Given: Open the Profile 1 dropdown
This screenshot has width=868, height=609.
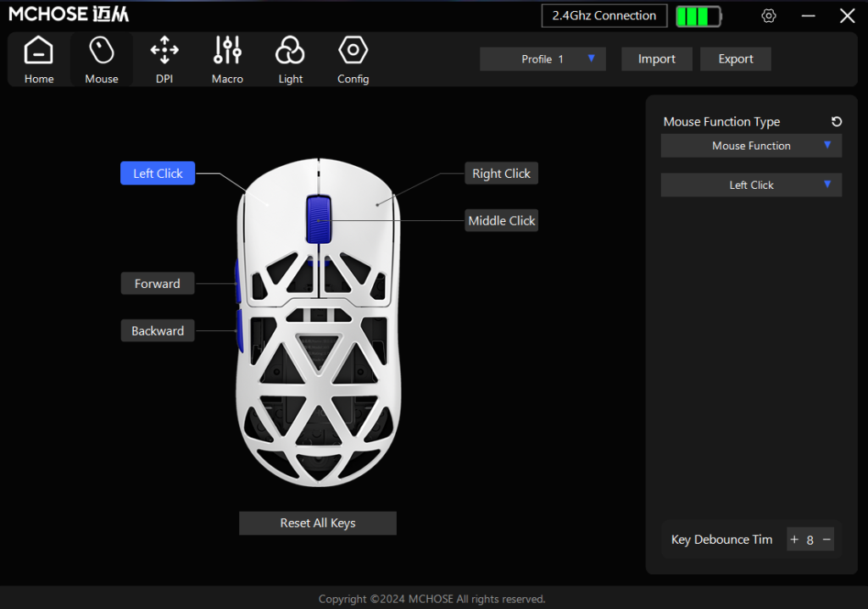Looking at the screenshot, I should [542, 58].
